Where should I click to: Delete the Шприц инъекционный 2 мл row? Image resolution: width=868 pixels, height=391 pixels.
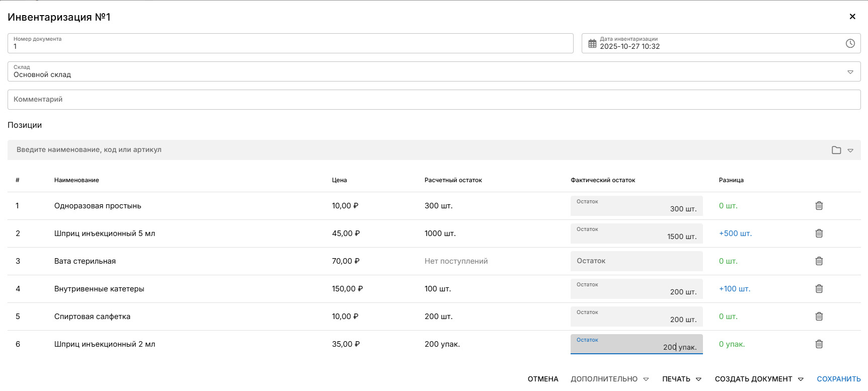click(819, 344)
